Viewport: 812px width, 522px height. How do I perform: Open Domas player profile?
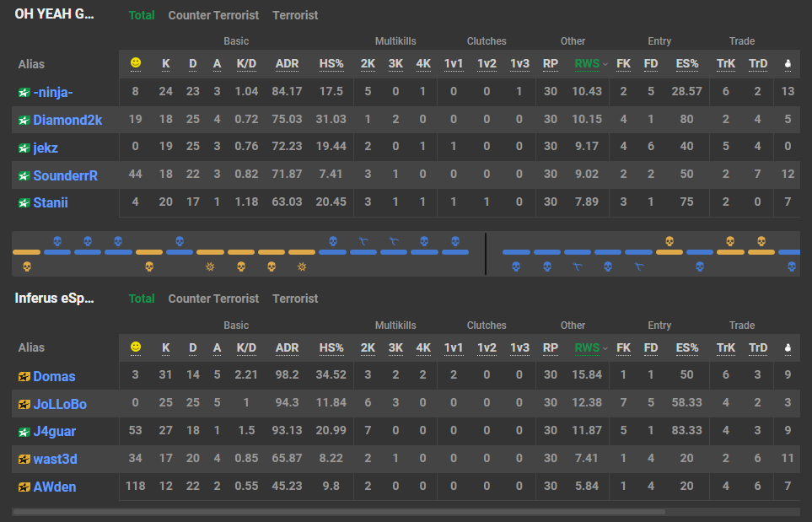54,377
